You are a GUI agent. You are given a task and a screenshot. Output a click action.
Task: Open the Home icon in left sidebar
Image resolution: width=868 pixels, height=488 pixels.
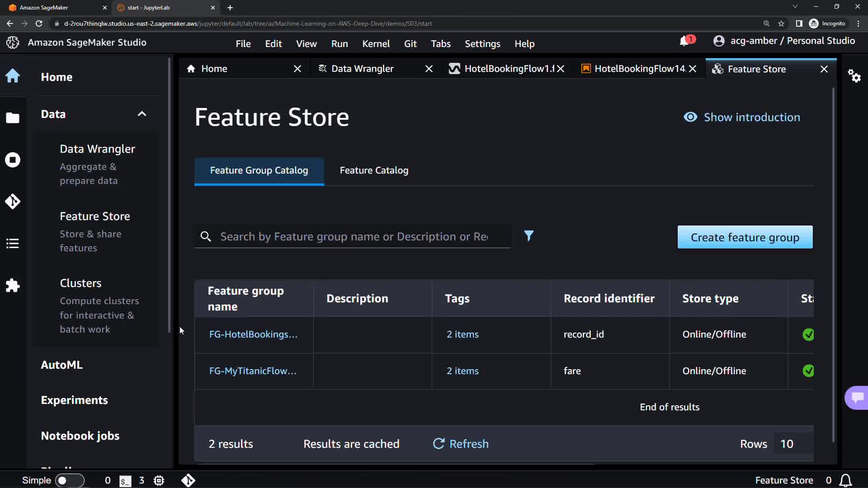click(13, 76)
